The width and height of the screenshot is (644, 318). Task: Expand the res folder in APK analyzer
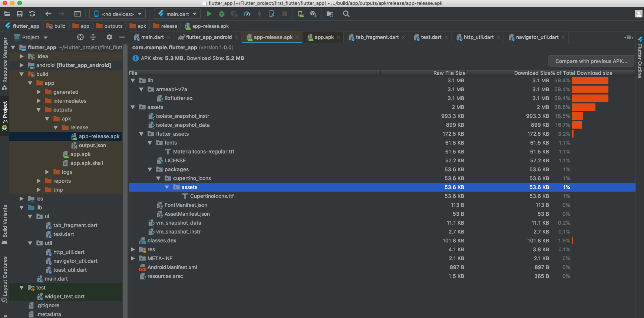pos(133,249)
